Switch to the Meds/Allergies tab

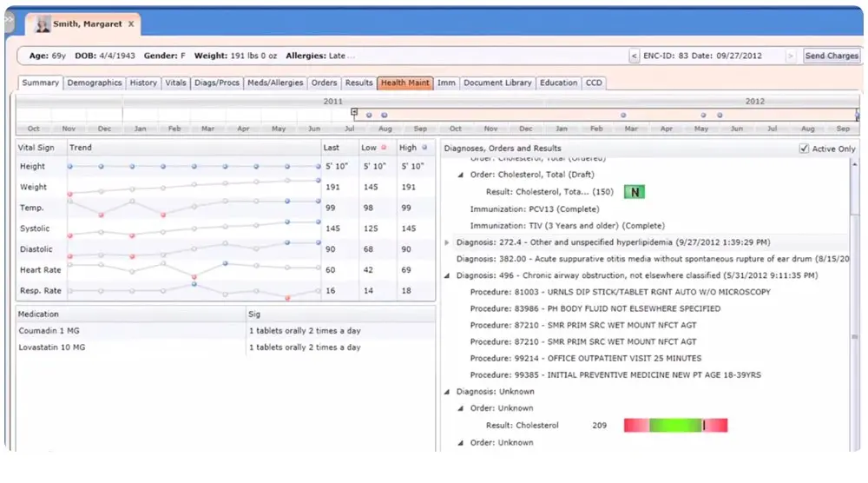pos(275,83)
